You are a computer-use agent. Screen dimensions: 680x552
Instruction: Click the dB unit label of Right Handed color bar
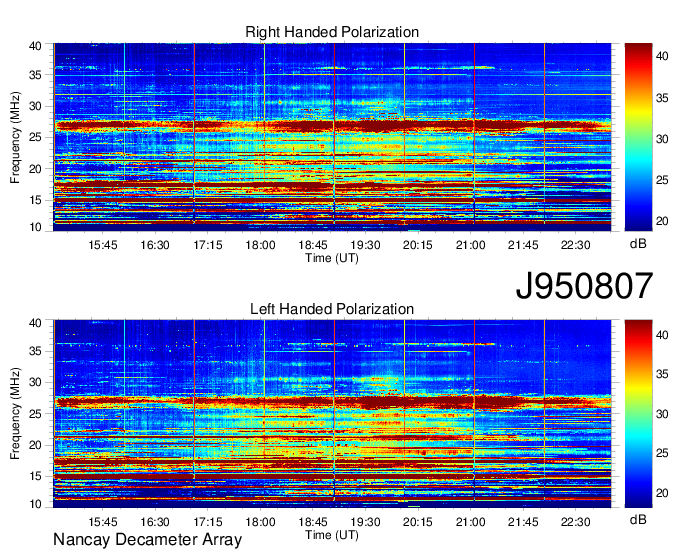pyautogui.click(x=638, y=244)
